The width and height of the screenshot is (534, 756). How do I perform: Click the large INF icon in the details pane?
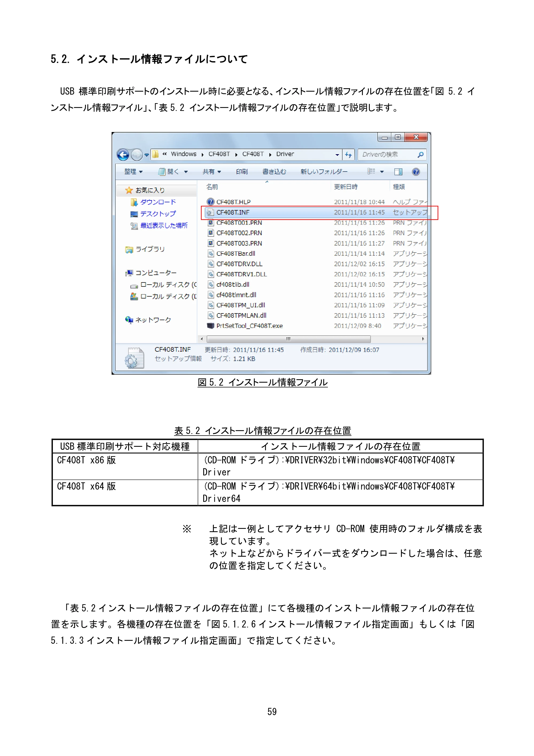coord(135,358)
